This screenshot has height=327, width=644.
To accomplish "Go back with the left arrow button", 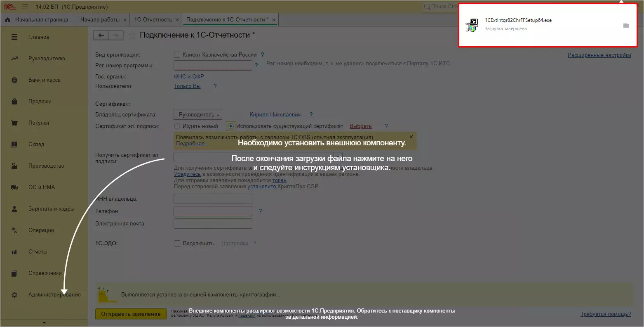I will click(x=101, y=36).
